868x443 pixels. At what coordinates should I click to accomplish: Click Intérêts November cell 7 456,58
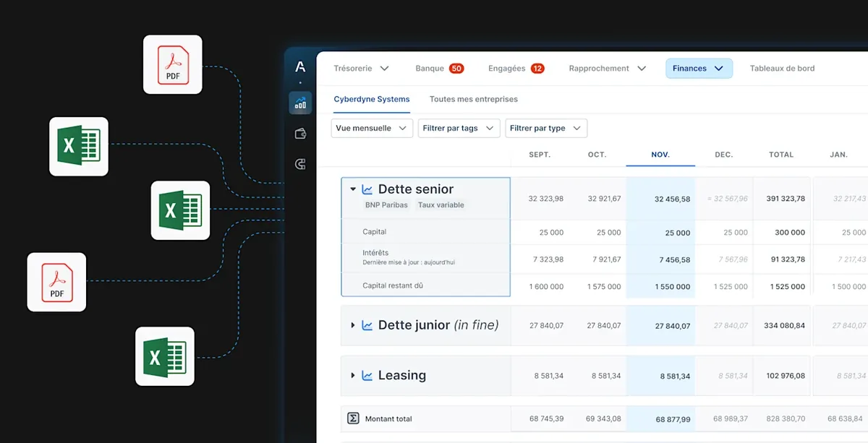[x=674, y=259]
